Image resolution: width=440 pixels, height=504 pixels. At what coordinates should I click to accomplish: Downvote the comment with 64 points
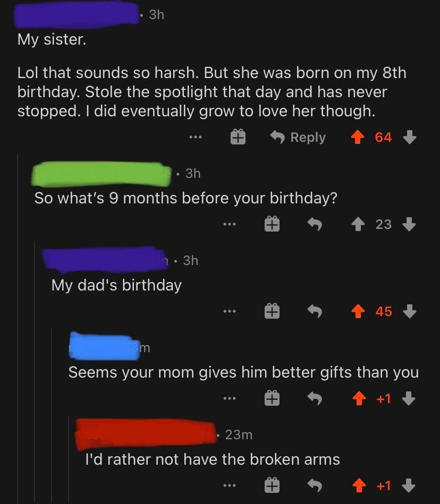(409, 138)
